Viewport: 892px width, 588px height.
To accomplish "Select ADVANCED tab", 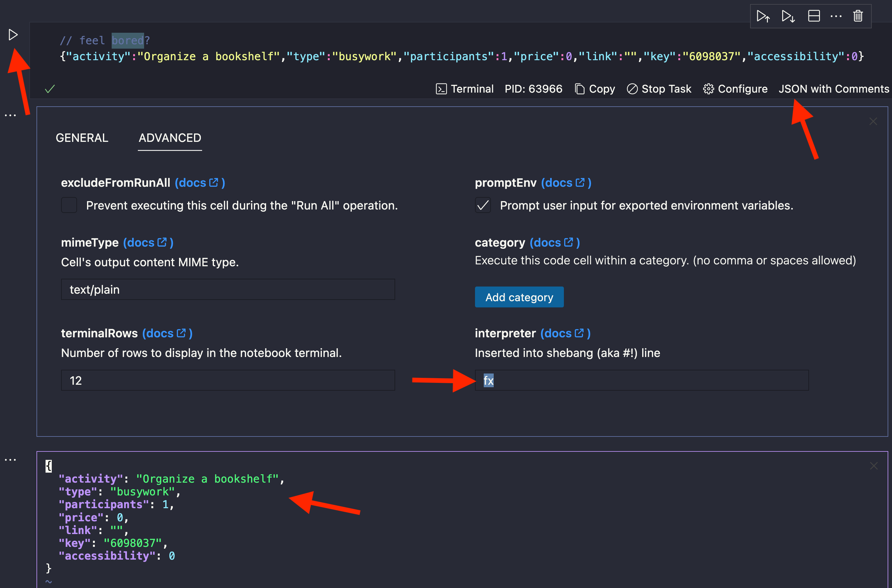I will coord(170,137).
